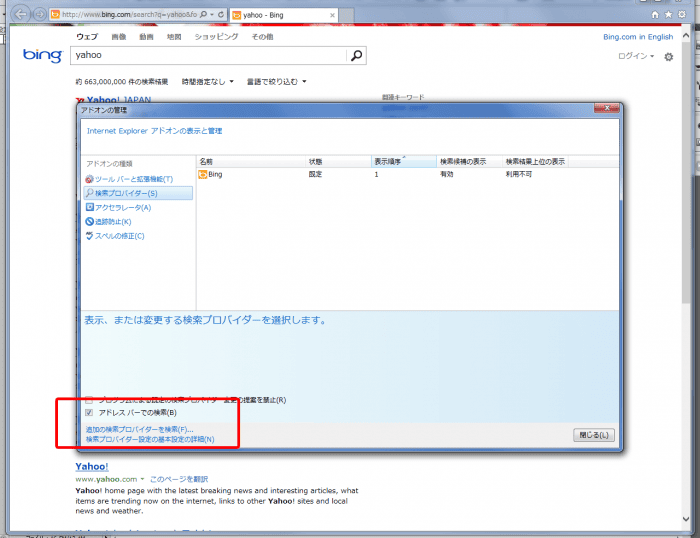This screenshot has height=538, width=700.
Task: Select the ショッピング search tab
Action: 216,37
